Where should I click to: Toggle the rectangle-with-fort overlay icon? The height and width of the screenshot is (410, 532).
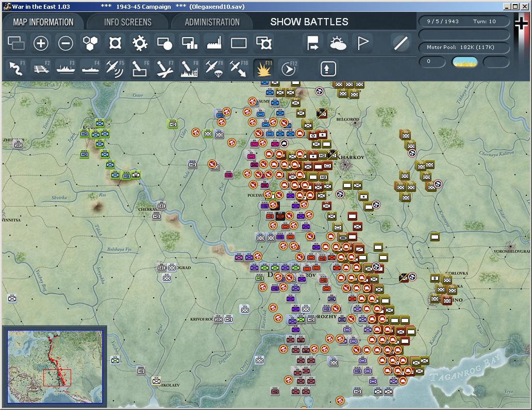(263, 43)
